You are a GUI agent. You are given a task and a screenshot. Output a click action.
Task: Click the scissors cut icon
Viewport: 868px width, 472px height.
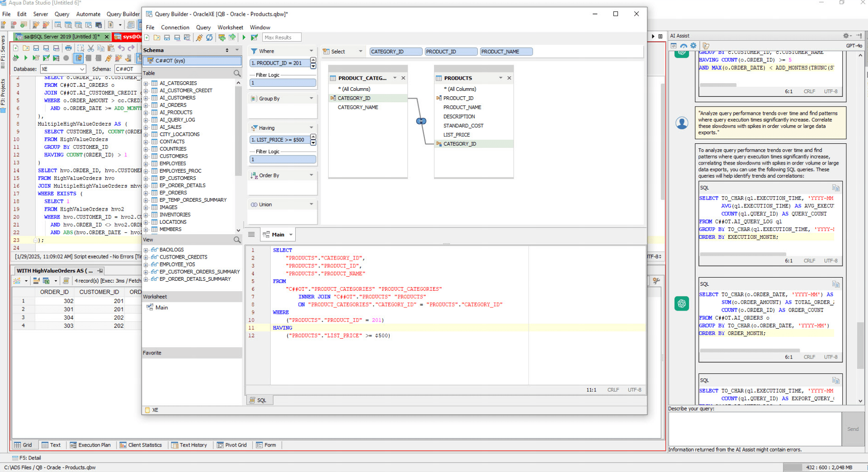(x=91, y=48)
